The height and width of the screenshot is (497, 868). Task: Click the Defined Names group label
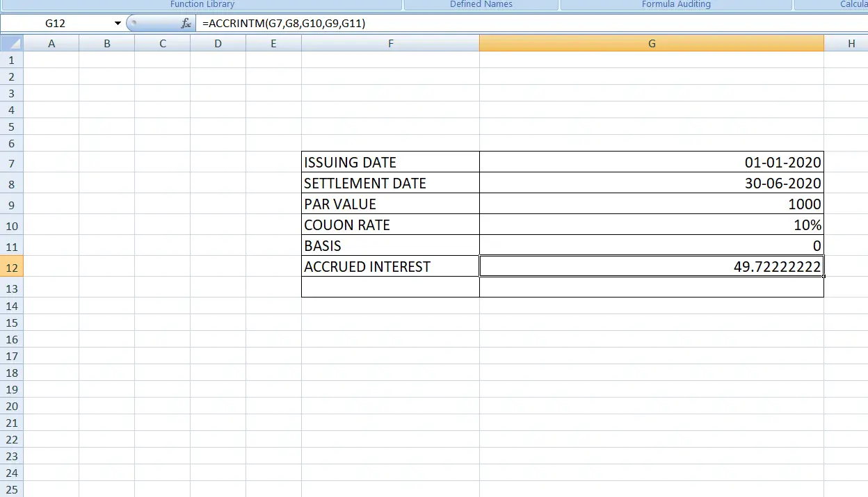[x=481, y=4]
